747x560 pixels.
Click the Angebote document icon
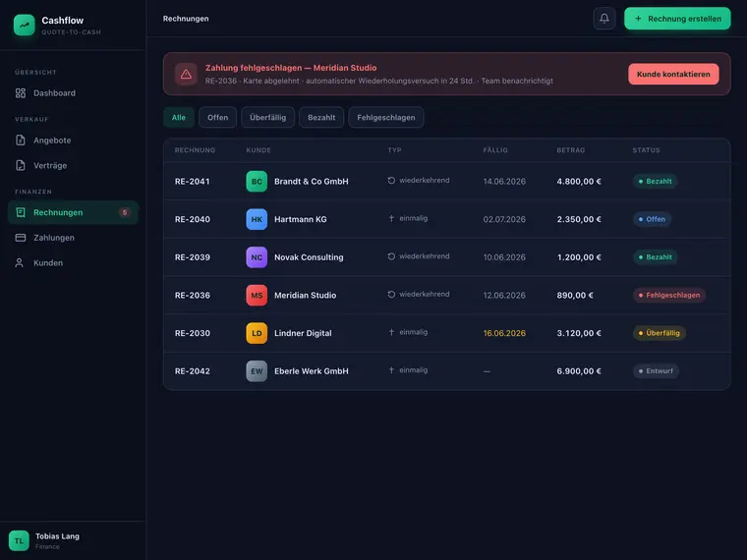click(x=21, y=140)
